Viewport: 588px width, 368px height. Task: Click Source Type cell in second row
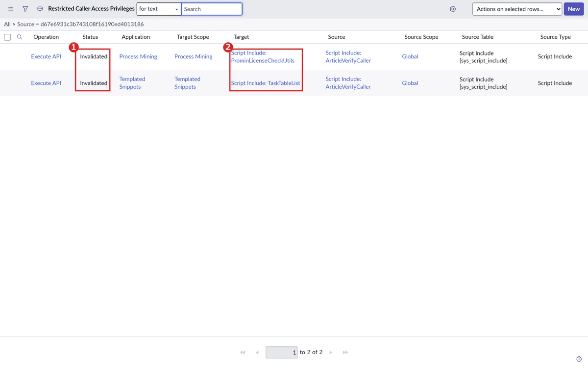coord(555,83)
